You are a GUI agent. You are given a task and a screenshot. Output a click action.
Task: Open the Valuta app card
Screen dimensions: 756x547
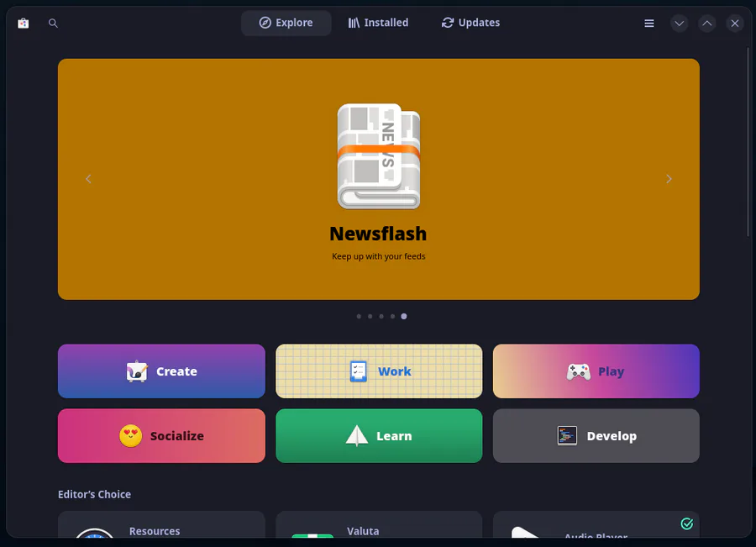[x=379, y=524]
